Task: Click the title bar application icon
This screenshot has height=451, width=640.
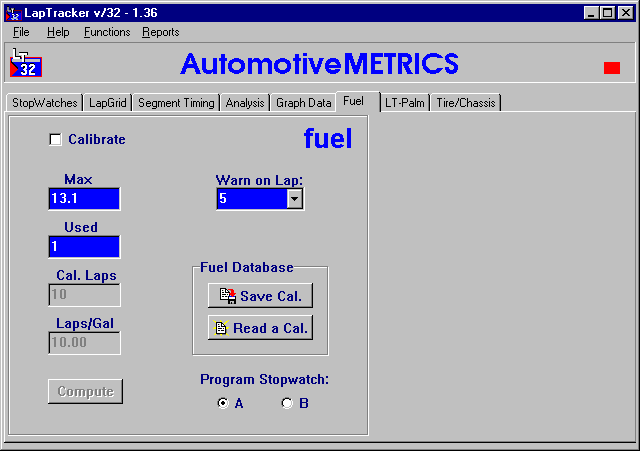Action: 13,13
